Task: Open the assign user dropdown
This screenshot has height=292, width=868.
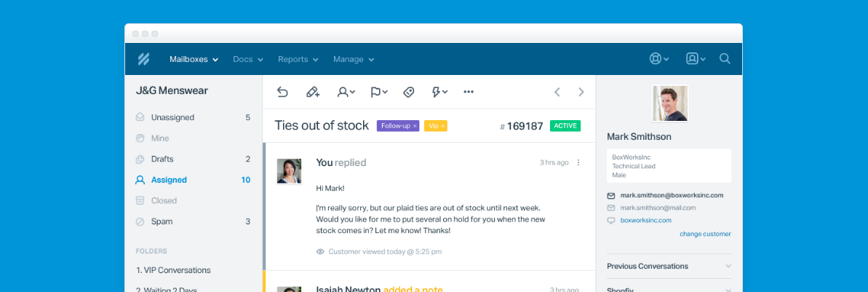Action: (x=346, y=92)
